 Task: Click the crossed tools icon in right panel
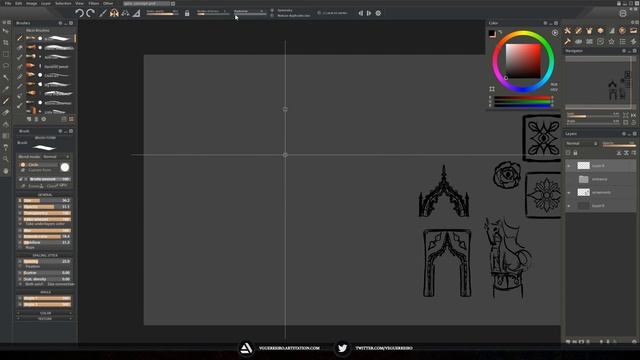(x=567, y=31)
